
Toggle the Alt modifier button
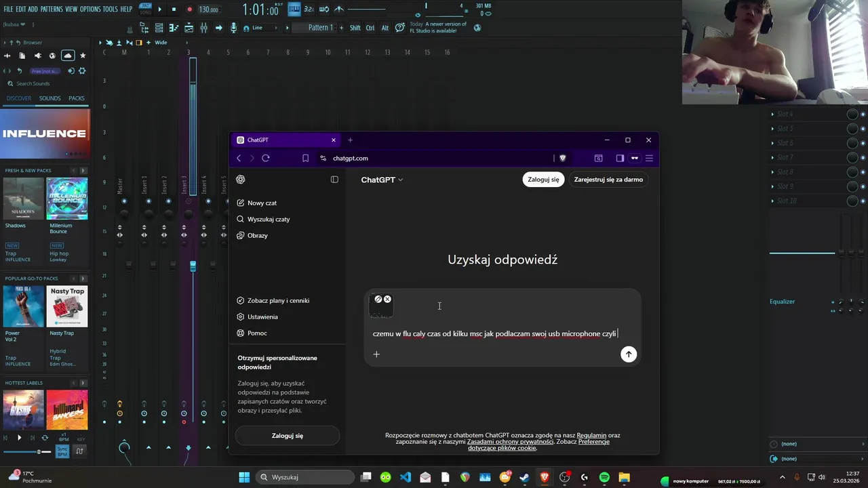[x=384, y=28]
